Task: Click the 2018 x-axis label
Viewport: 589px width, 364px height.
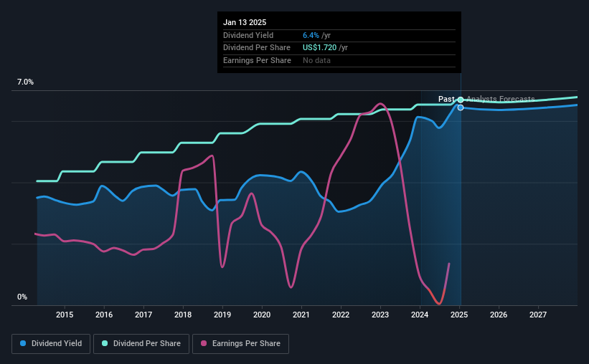Action: 183,315
